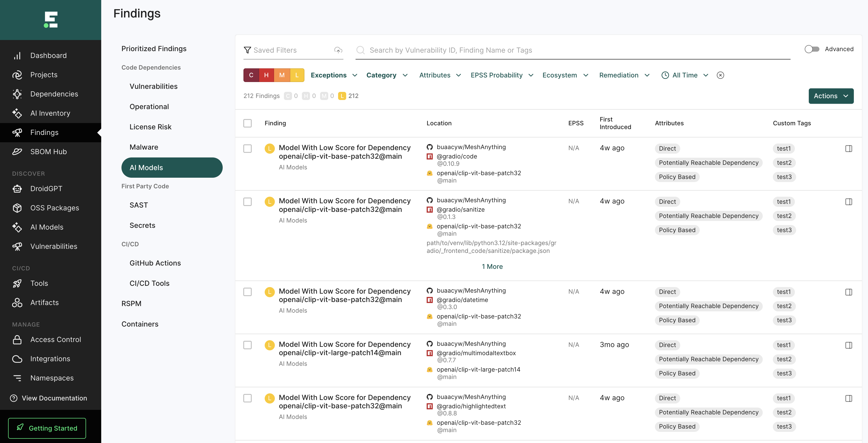The height and width of the screenshot is (443, 868).
Task: Click the SBOM Hub leaf icon
Action: [x=17, y=152]
